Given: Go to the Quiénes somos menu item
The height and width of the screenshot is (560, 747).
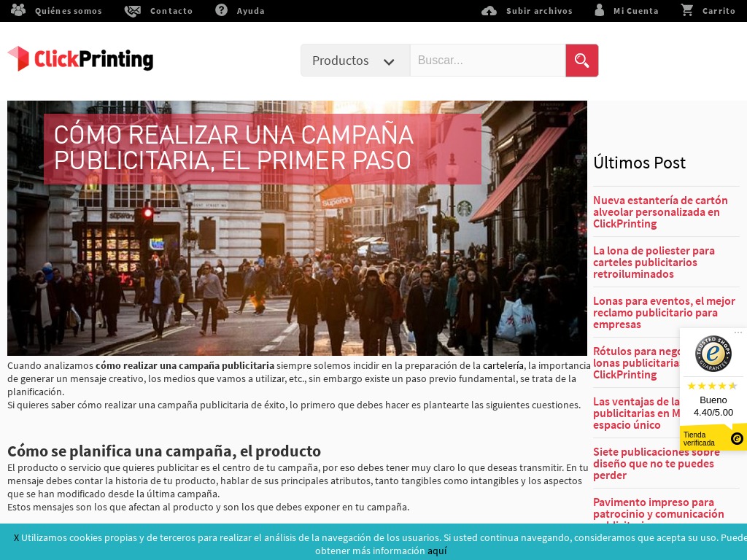Looking at the screenshot, I should pos(69,10).
